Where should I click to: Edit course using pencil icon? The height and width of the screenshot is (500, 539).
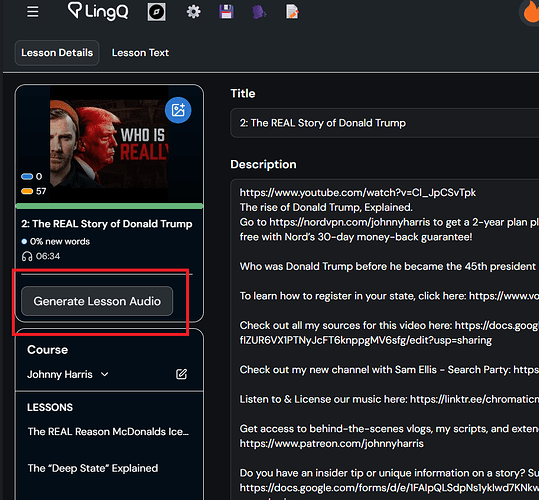click(x=182, y=374)
